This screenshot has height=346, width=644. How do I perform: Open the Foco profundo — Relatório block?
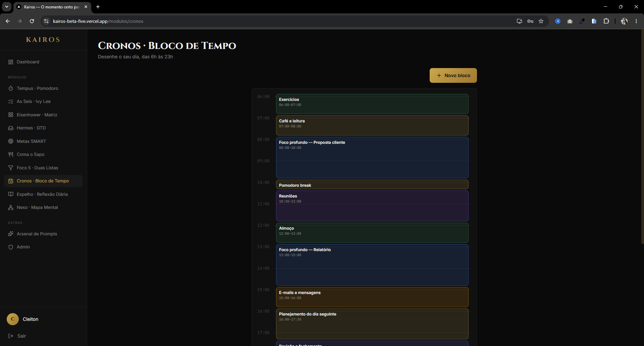coord(372,265)
